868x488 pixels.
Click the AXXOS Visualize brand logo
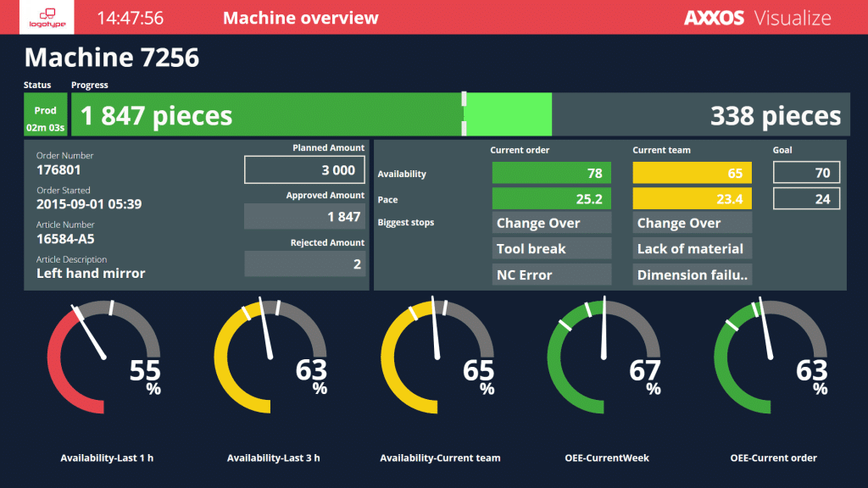tap(757, 18)
